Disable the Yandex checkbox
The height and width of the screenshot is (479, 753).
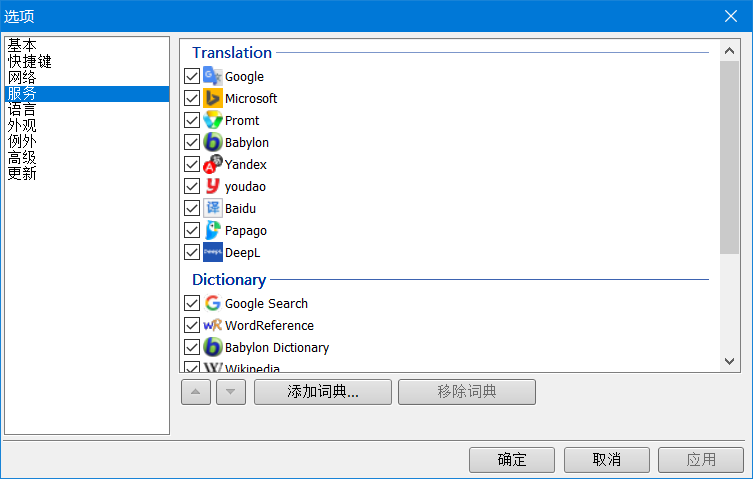192,164
